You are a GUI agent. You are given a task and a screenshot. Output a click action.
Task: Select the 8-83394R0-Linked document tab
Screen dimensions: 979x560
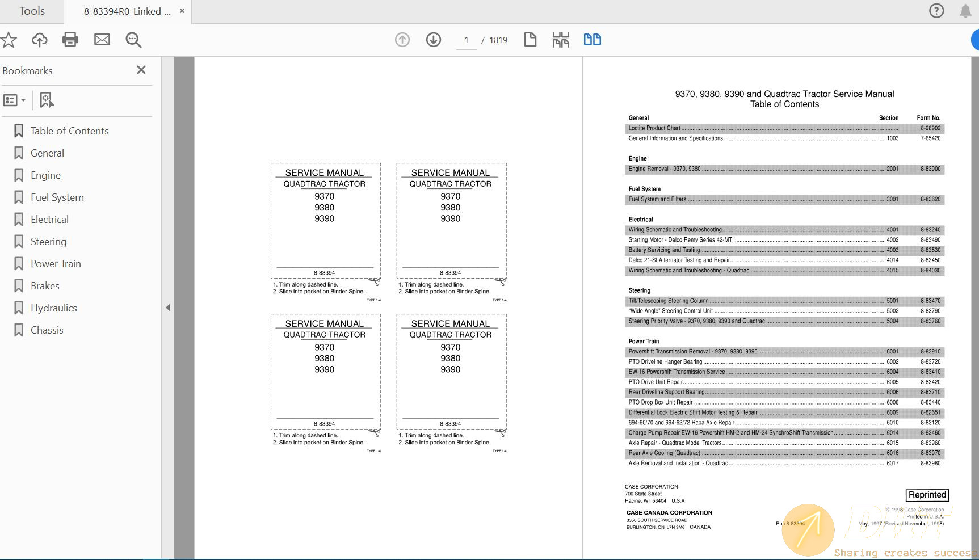click(x=127, y=11)
